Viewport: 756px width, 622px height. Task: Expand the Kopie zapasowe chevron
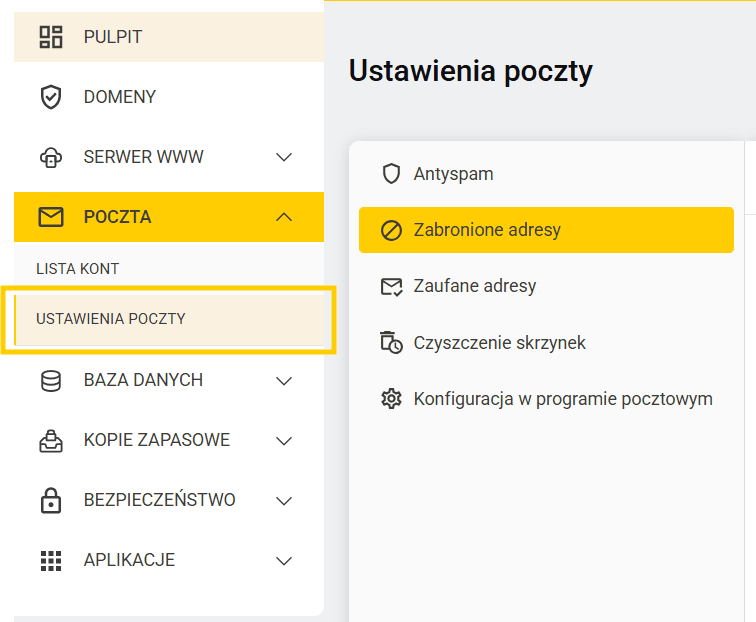coord(284,441)
